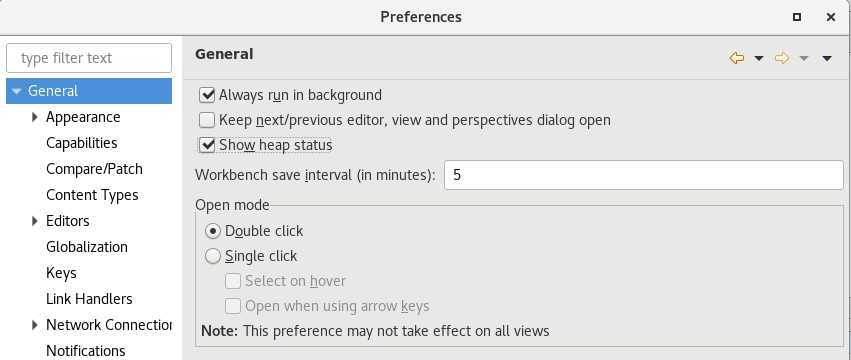Select Compare/Patch in the tree
Screen dimensions: 851x360
pos(94,169)
